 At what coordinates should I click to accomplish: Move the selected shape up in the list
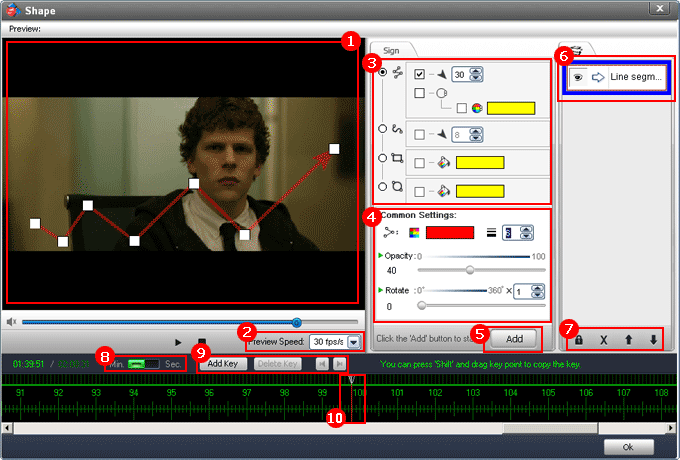point(628,340)
